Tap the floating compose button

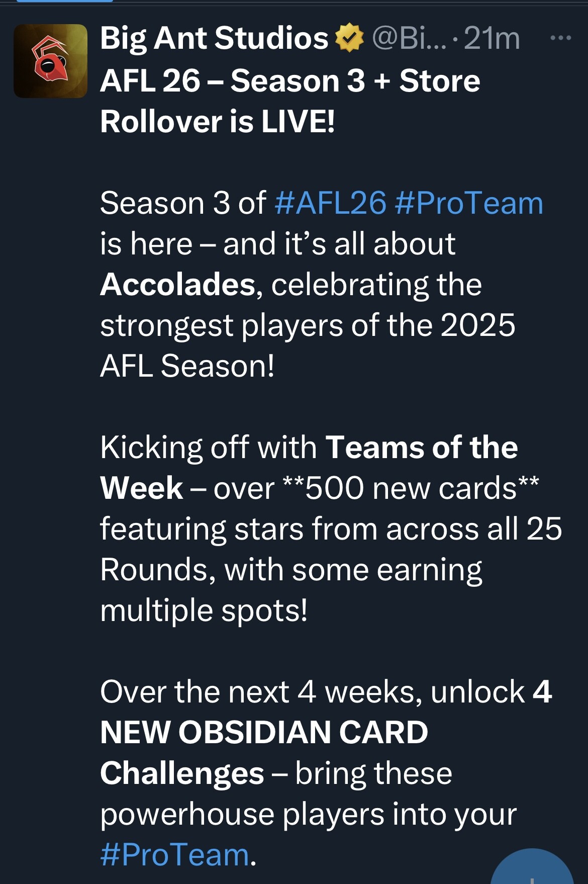point(532,867)
